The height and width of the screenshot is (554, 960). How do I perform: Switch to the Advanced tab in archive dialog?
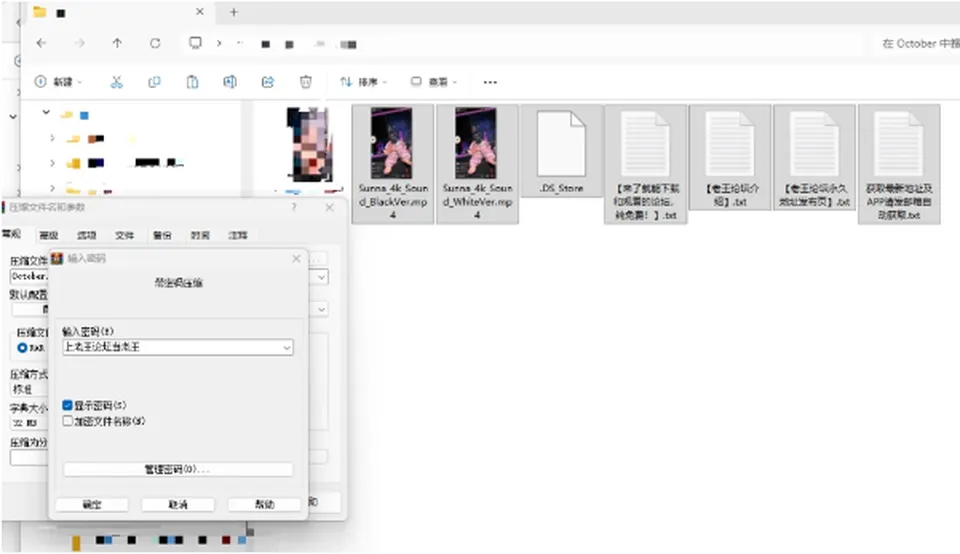48,235
